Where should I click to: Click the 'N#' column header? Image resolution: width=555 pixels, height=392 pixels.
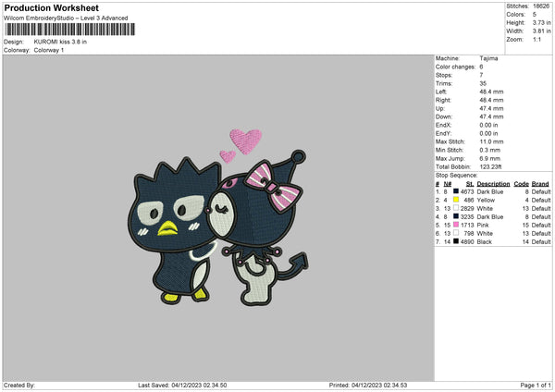[x=448, y=184]
